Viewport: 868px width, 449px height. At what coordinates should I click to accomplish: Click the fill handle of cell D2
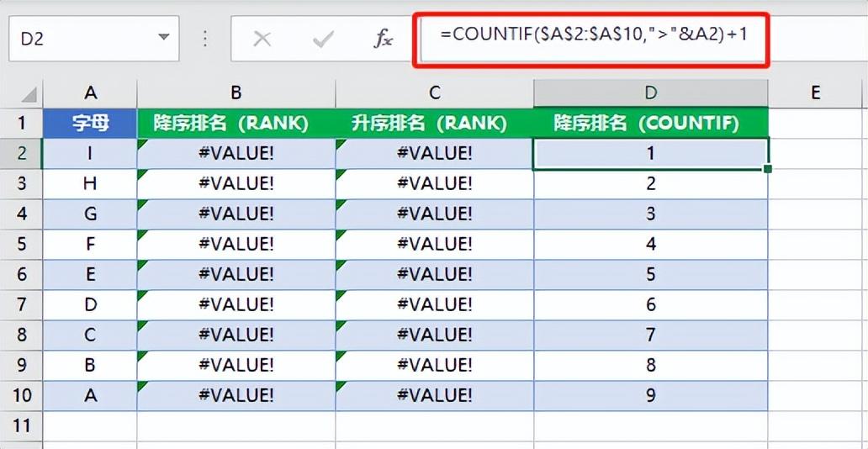click(x=768, y=168)
